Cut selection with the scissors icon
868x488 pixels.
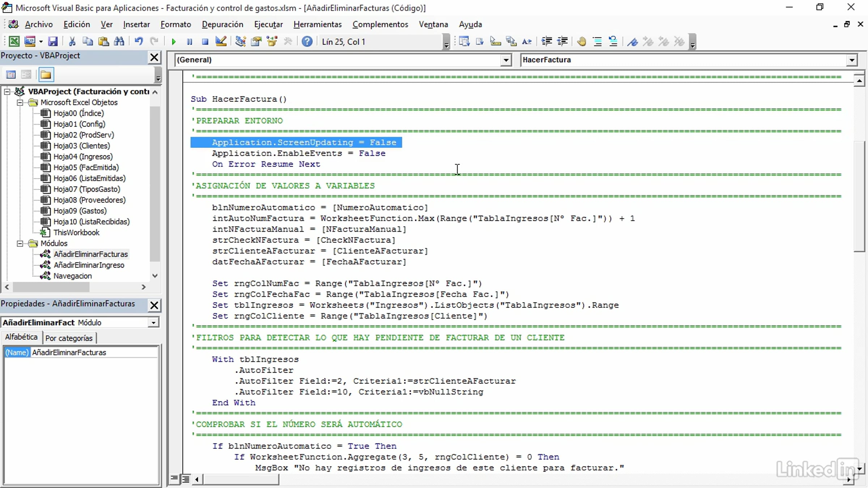click(72, 42)
